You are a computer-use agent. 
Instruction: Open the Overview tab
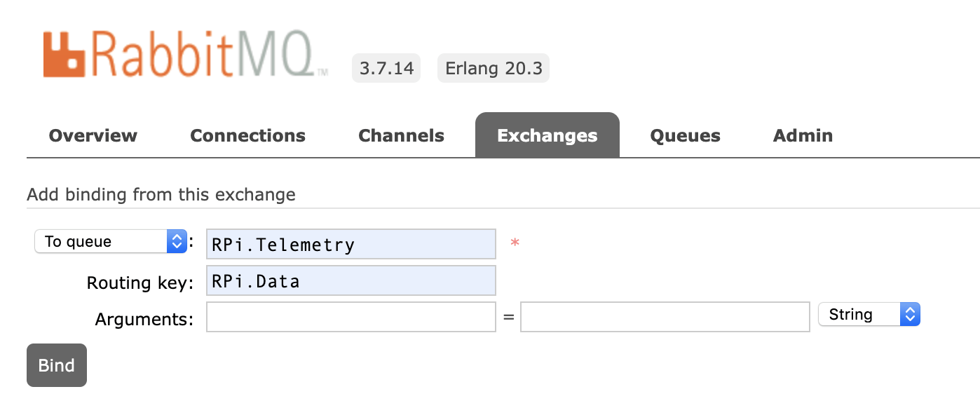[x=93, y=135]
